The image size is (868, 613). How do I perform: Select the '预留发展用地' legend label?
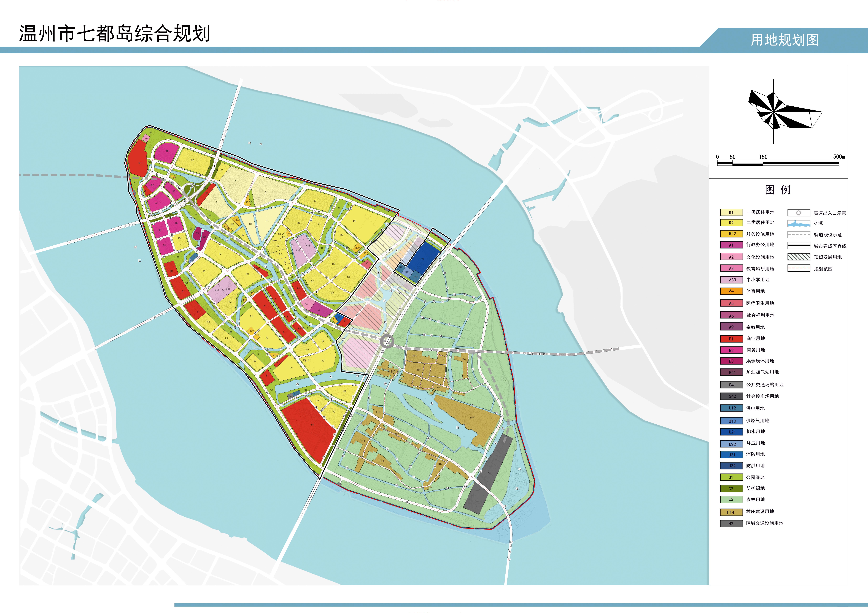[x=828, y=257]
